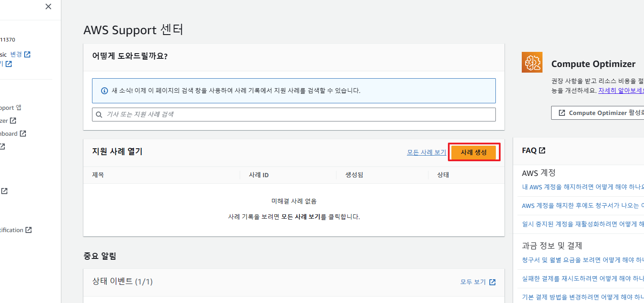Image resolution: width=644 pixels, height=303 pixels.
Task: Focus the 기사 또는 지원 사례 검색 field
Action: coord(294,115)
